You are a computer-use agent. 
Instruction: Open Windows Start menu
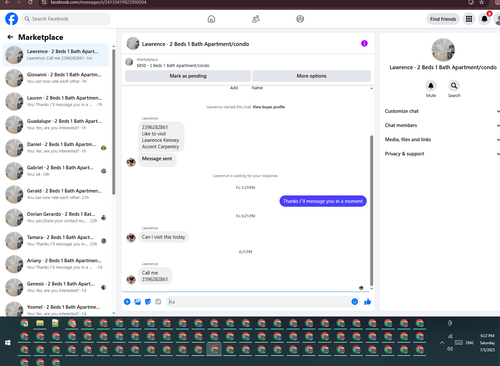click(x=8, y=342)
